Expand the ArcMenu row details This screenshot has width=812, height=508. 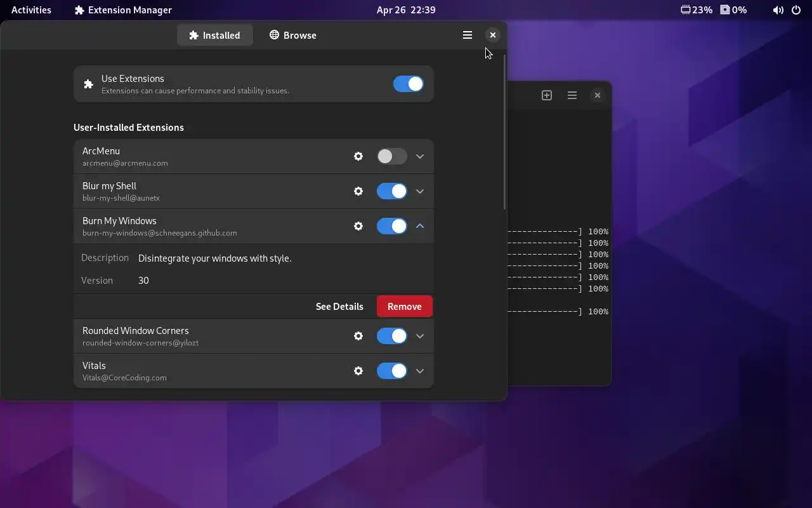[x=420, y=156]
